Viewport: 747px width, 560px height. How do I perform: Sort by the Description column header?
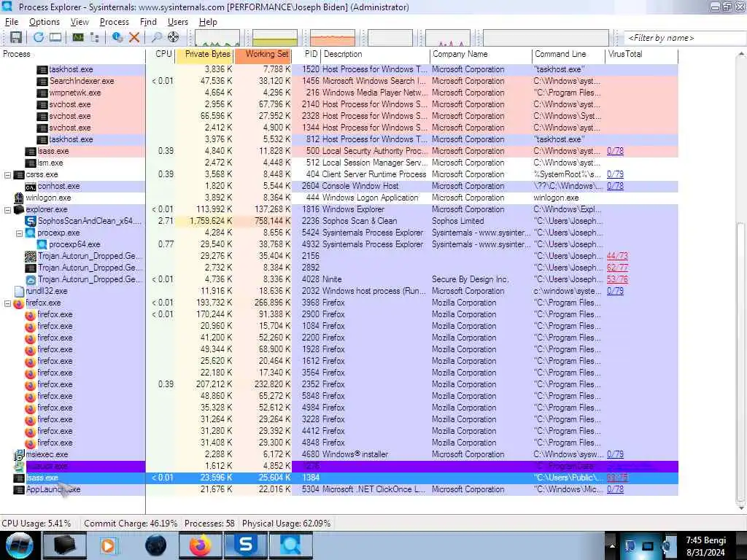pyautogui.click(x=376, y=54)
